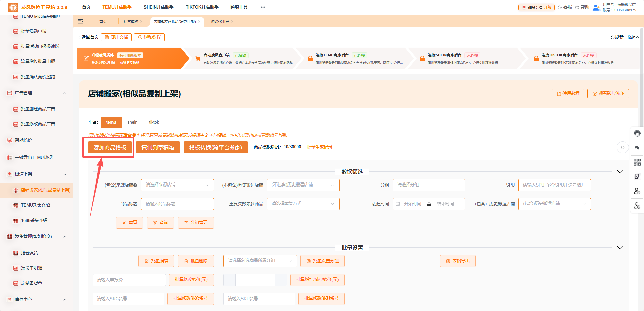This screenshot has height=311, width=644.
Task: Click the 客服 customer service headset icon
Action: pyautogui.click(x=560, y=7)
